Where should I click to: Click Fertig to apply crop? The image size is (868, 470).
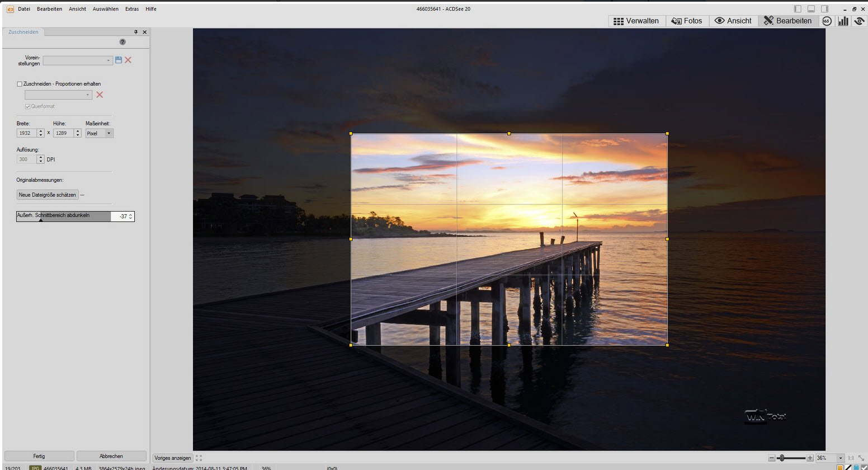tap(39, 456)
